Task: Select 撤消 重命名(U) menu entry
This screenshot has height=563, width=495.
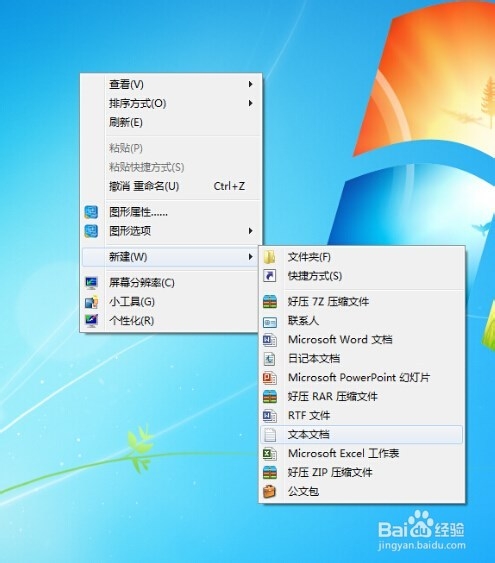Action: click(x=171, y=186)
